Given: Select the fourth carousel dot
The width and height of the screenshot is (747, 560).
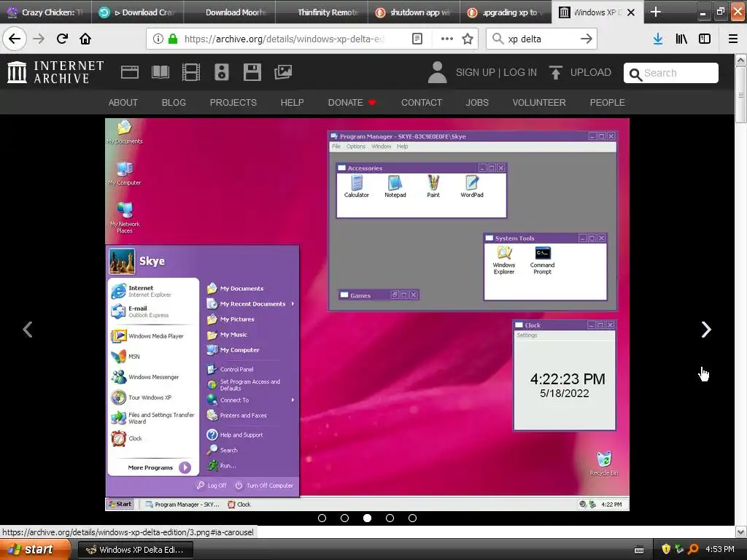Looking at the screenshot, I should tap(390, 518).
